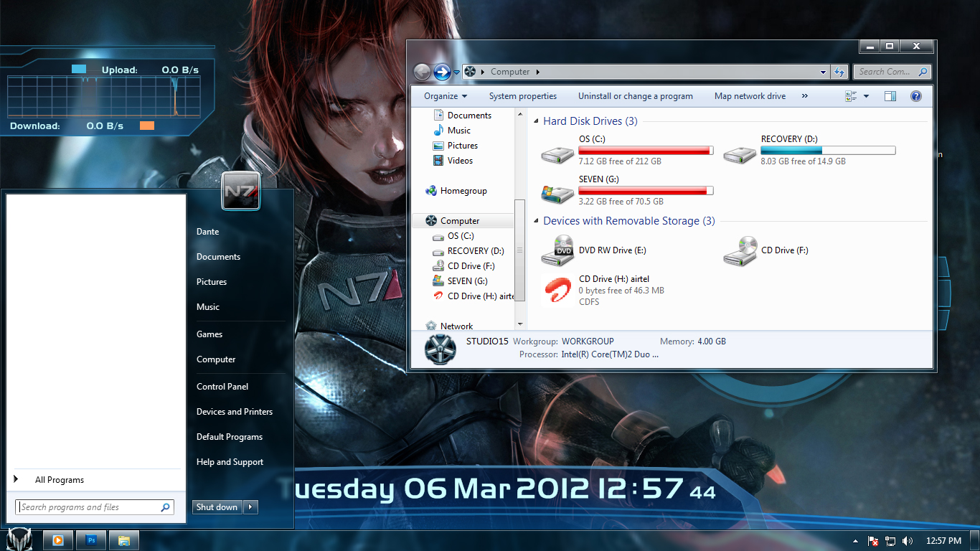Open Dante user folder from Start menu
Image resolution: width=980 pixels, height=551 pixels.
(x=208, y=232)
